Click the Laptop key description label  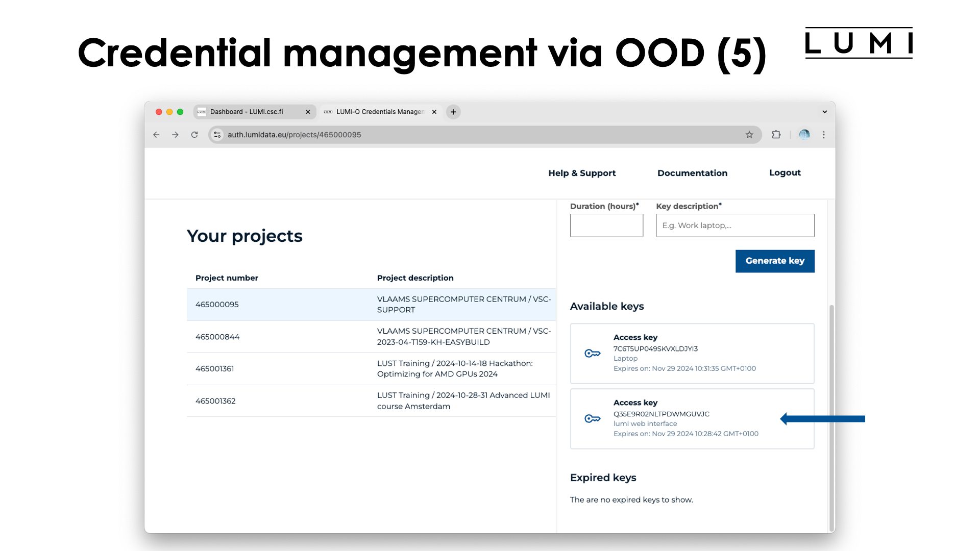pos(625,359)
